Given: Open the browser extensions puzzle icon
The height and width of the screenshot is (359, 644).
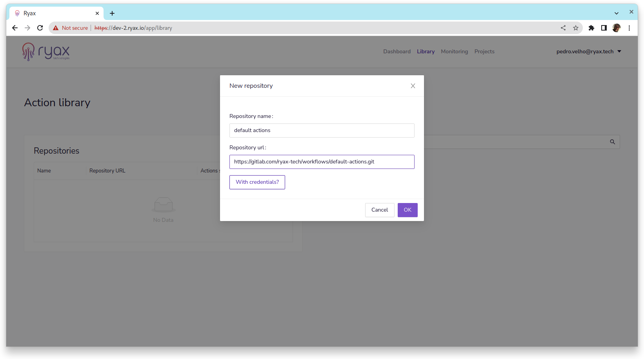Looking at the screenshot, I should point(591,28).
